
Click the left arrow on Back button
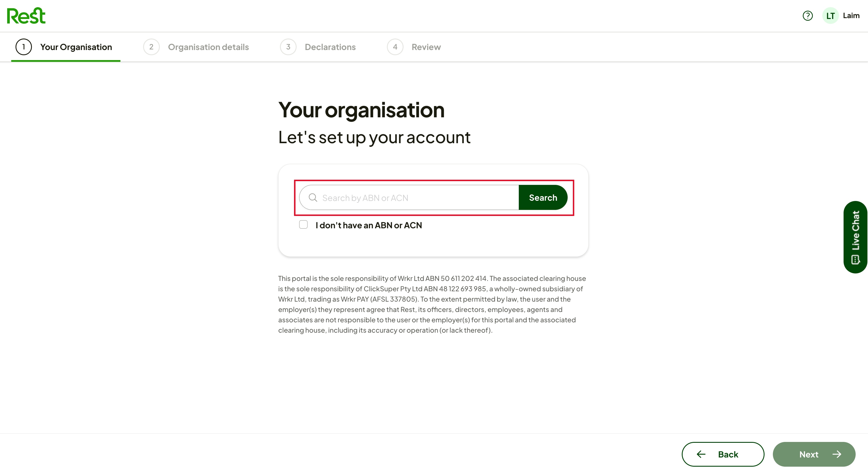click(x=701, y=454)
